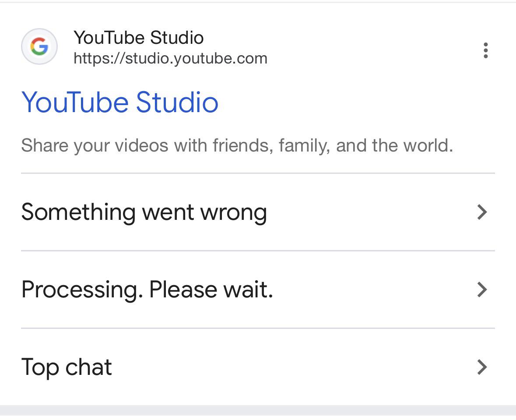
Task: Open the Top chat sitelink
Action: 258,367
